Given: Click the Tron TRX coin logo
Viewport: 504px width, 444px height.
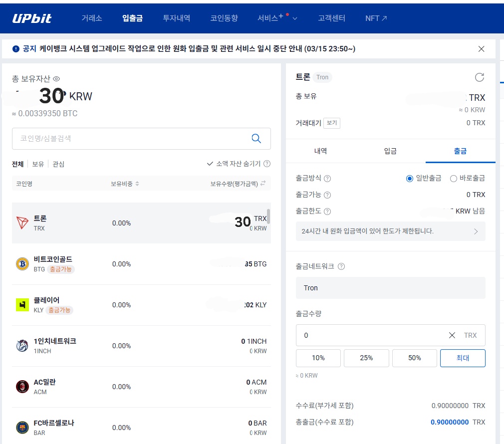Looking at the screenshot, I should point(22,222).
